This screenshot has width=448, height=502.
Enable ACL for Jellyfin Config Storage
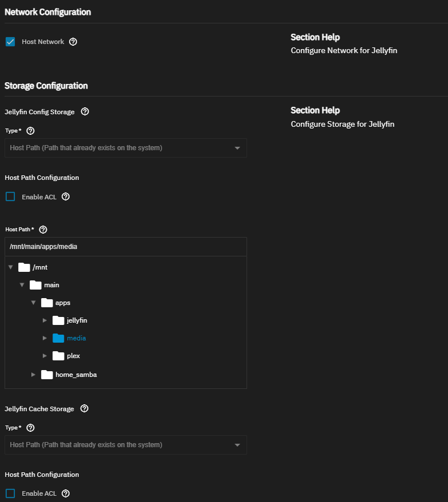[x=10, y=197]
